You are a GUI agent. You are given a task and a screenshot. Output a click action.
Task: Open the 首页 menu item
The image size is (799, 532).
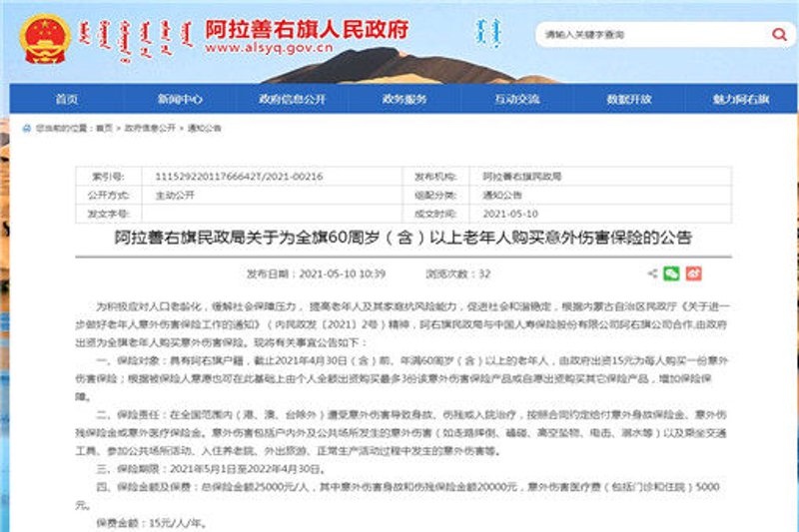point(67,99)
